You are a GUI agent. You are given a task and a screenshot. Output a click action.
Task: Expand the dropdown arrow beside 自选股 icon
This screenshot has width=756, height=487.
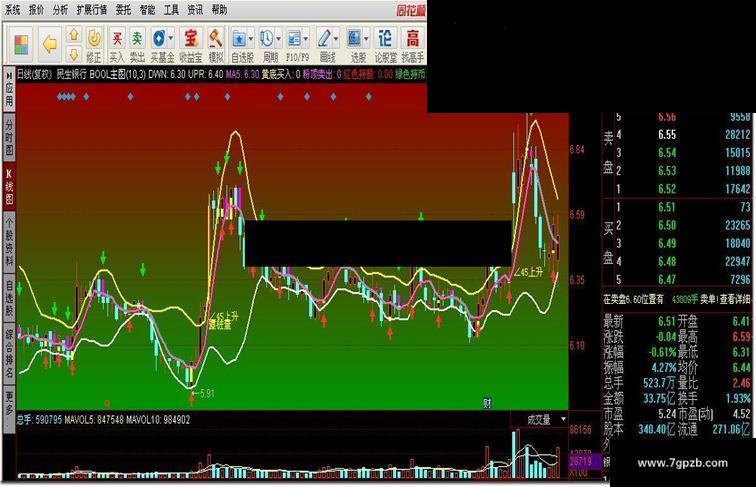click(251, 39)
